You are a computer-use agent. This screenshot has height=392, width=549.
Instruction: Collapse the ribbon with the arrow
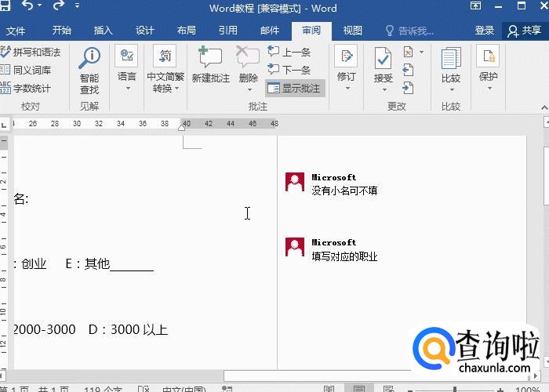coord(544,107)
